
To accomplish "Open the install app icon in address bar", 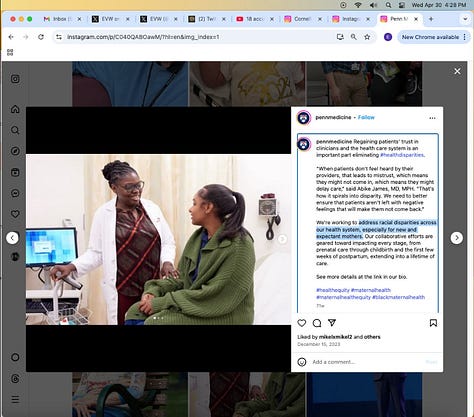I will coord(340,37).
